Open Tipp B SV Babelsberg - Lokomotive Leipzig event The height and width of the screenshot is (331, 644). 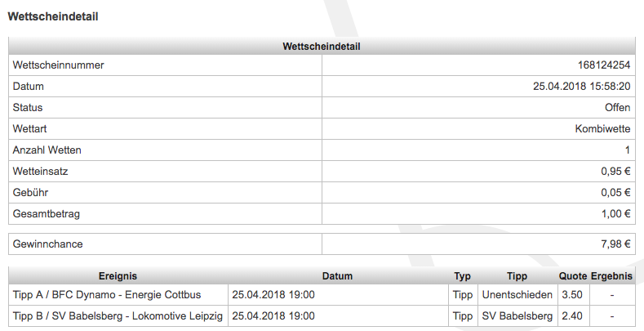(x=118, y=316)
